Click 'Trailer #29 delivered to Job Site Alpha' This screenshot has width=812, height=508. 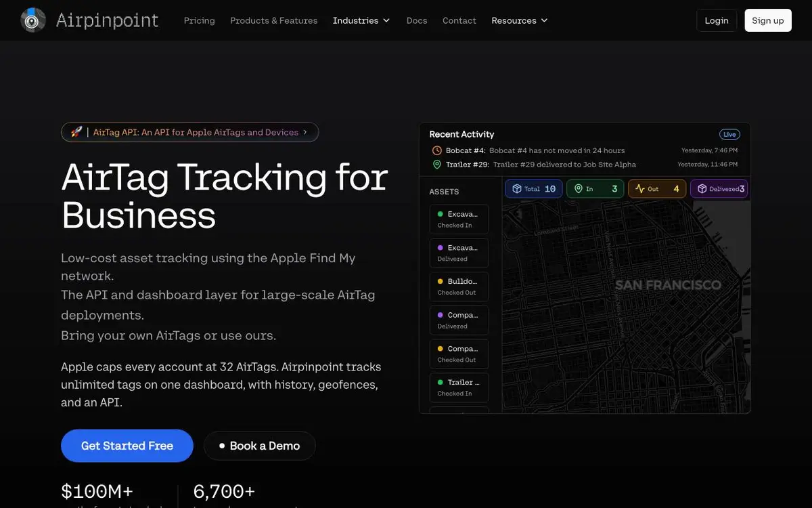(564, 165)
